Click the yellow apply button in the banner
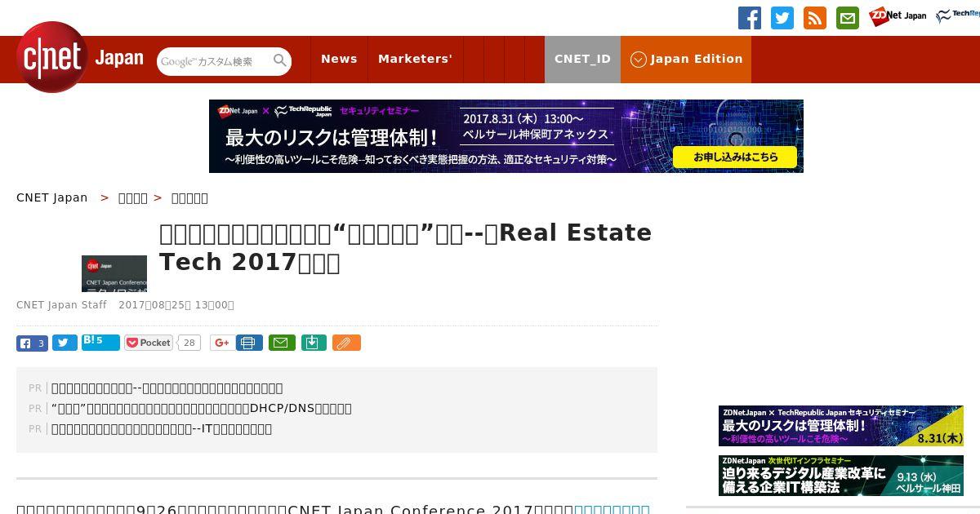This screenshot has height=514, width=980. tap(735, 157)
